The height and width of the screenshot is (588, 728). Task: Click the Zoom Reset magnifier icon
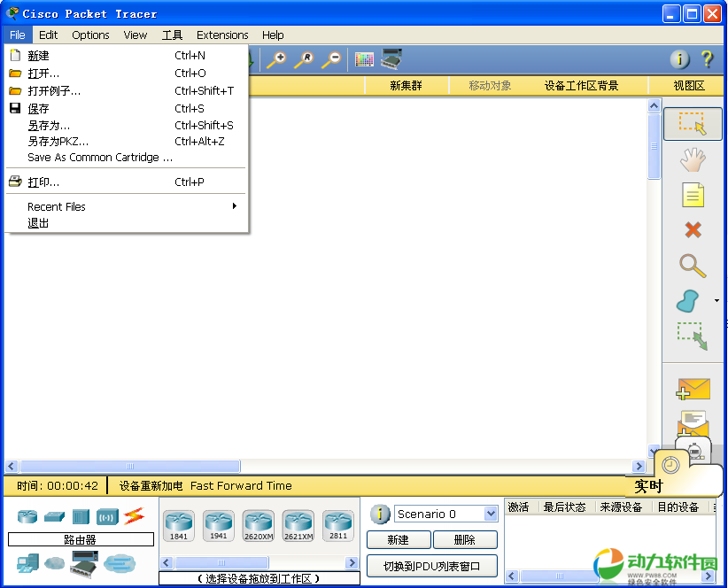pyautogui.click(x=303, y=59)
